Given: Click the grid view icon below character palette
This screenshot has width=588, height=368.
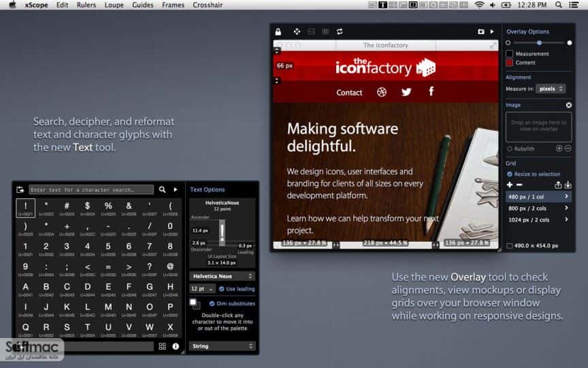Looking at the screenshot, I should [x=162, y=346].
